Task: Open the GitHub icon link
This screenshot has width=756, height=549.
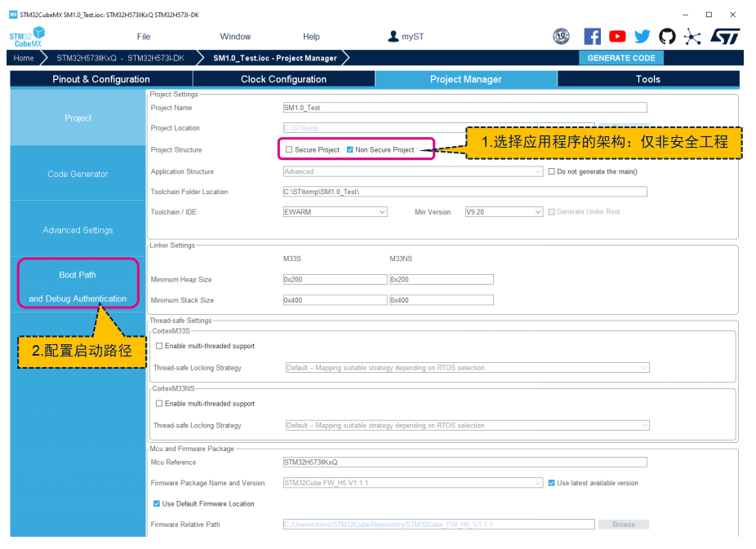Action: pos(667,36)
